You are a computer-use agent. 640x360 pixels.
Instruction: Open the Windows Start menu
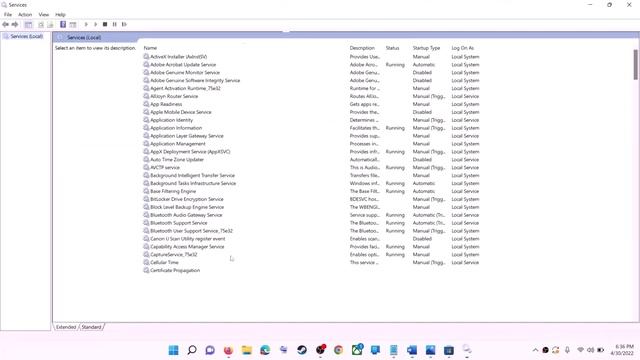(x=173, y=350)
